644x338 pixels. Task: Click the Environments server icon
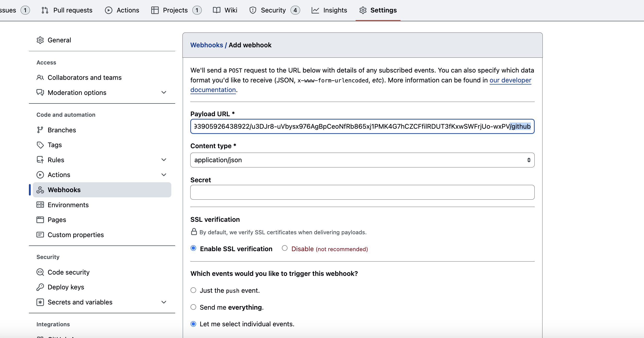(40, 205)
